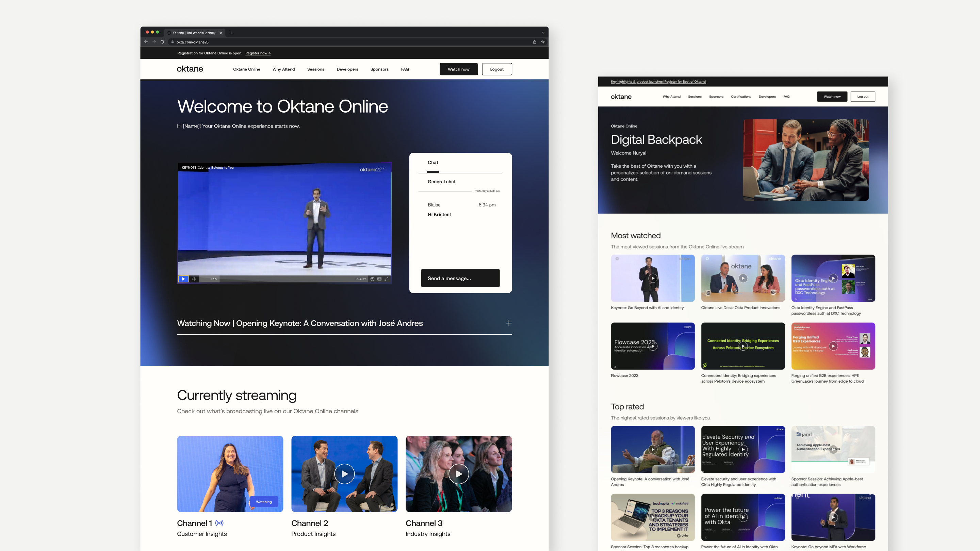
Task: Click the oktane logo in left window
Action: (190, 69)
